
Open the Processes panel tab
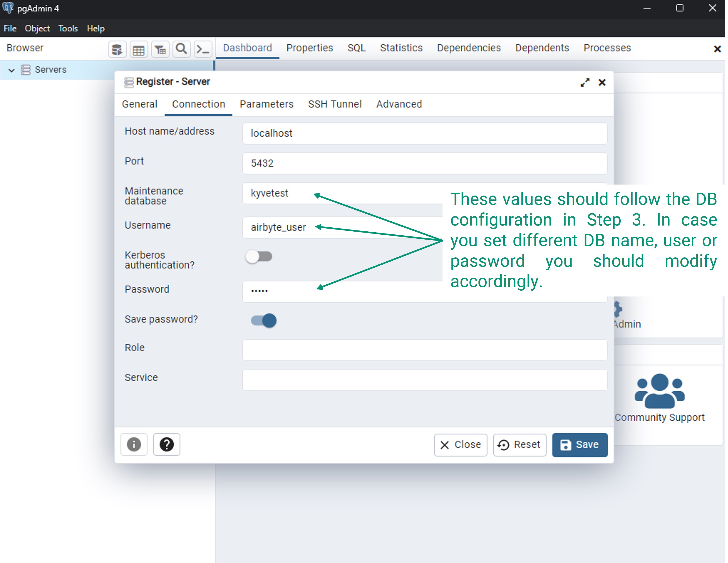tap(607, 48)
